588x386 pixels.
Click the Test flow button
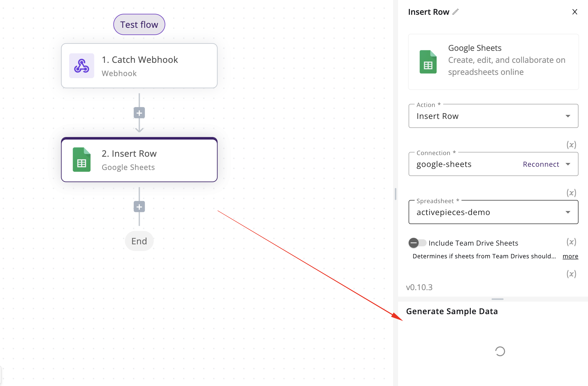(139, 25)
